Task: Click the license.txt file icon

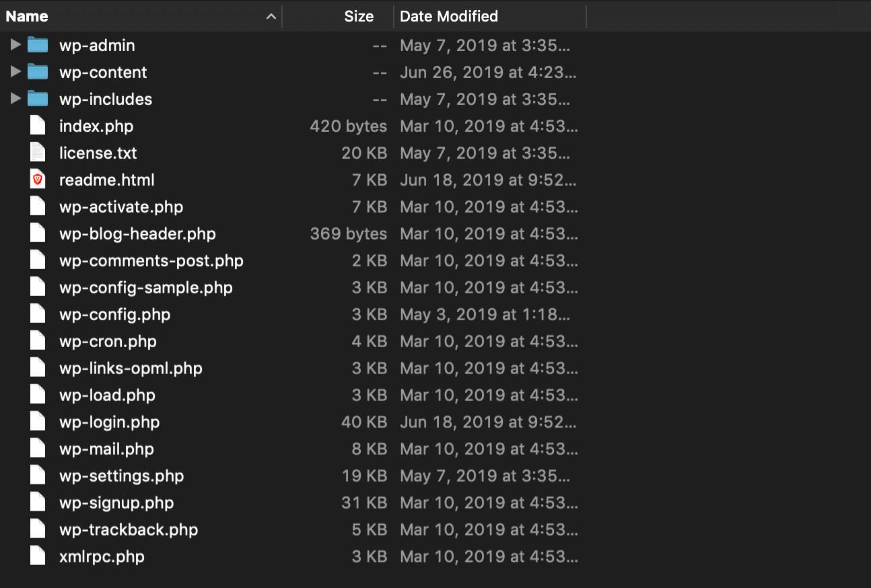Action: (37, 153)
